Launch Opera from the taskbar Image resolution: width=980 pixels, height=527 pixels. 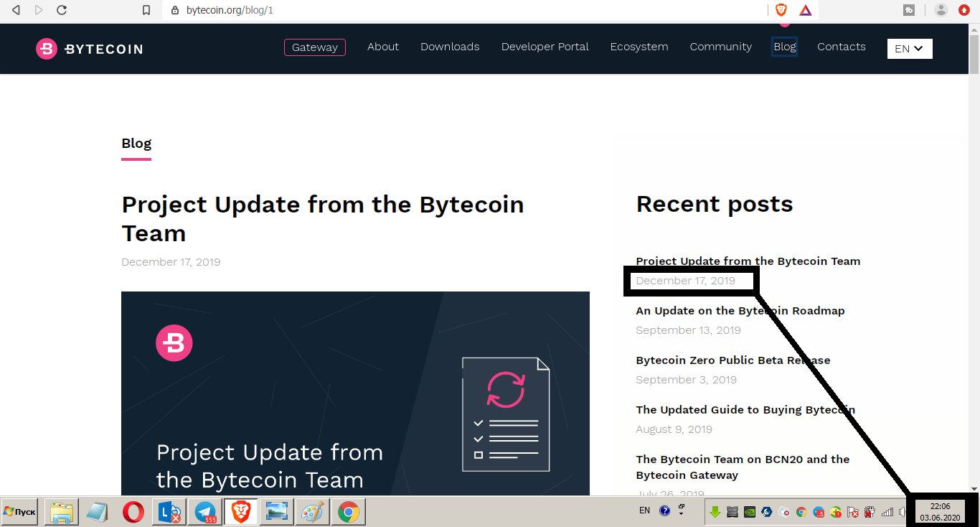click(133, 512)
